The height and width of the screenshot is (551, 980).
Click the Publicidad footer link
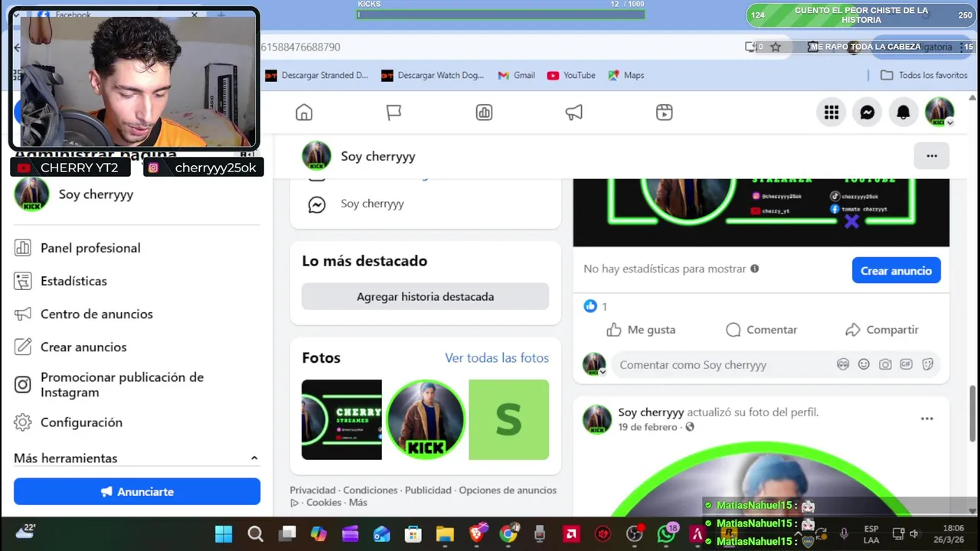428,490
